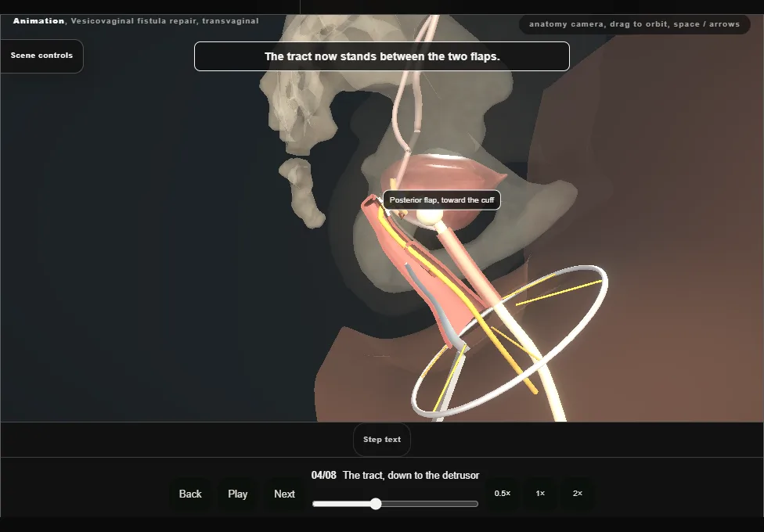Set playback speed to 1×
The image size is (764, 532).
click(540, 494)
